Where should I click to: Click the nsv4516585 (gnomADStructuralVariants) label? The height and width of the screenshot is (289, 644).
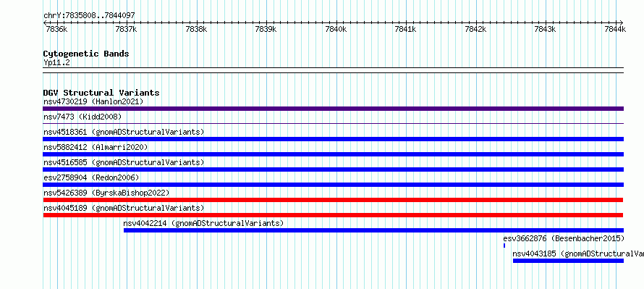pos(124,162)
